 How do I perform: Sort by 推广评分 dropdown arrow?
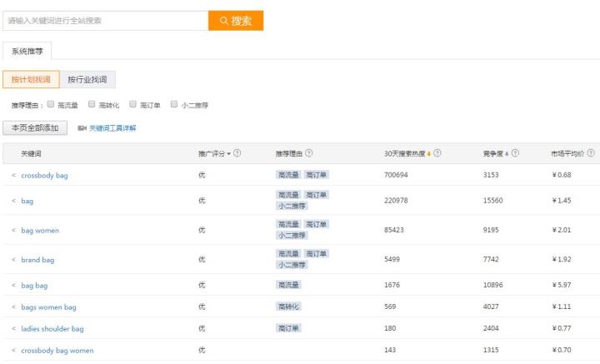229,153
